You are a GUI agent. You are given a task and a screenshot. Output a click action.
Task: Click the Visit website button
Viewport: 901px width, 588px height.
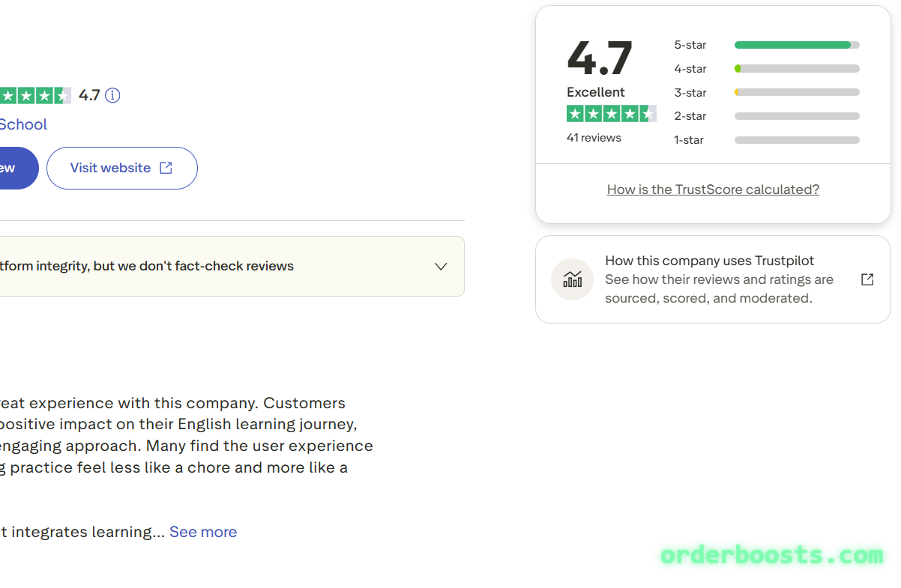click(x=121, y=168)
